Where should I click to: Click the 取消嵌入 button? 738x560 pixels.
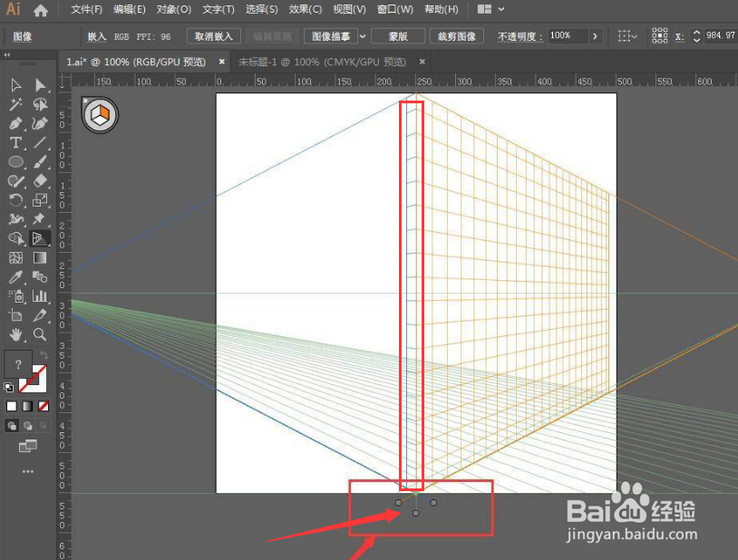(214, 36)
